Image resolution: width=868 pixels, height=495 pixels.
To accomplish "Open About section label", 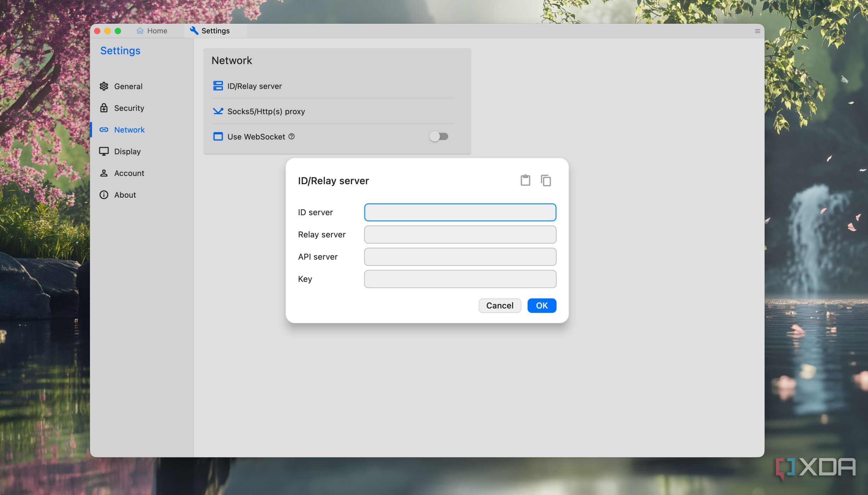I will coord(125,195).
